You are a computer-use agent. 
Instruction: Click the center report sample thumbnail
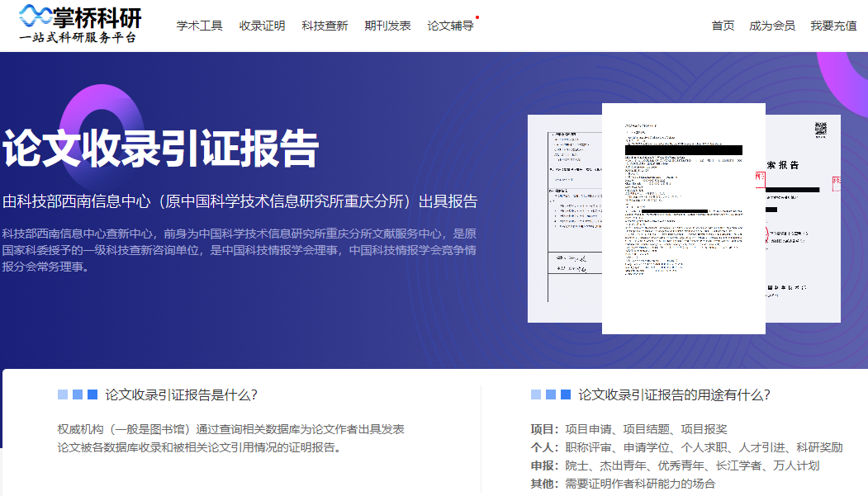[x=684, y=219]
